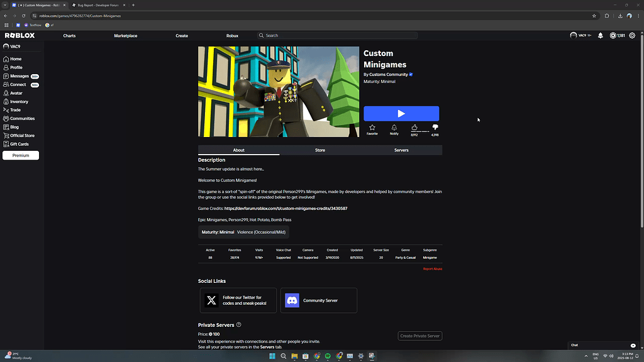644x362 pixels.
Task: Click the Favorite star icon
Action: click(372, 128)
